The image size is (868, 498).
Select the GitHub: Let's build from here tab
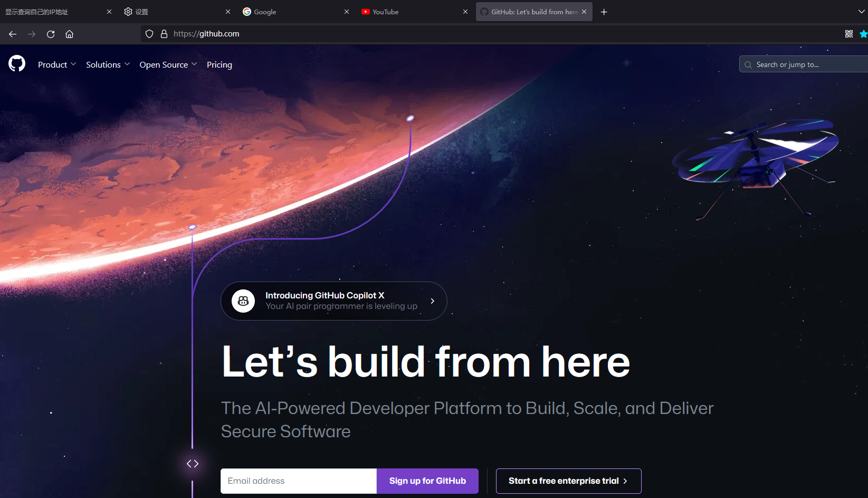click(x=534, y=12)
